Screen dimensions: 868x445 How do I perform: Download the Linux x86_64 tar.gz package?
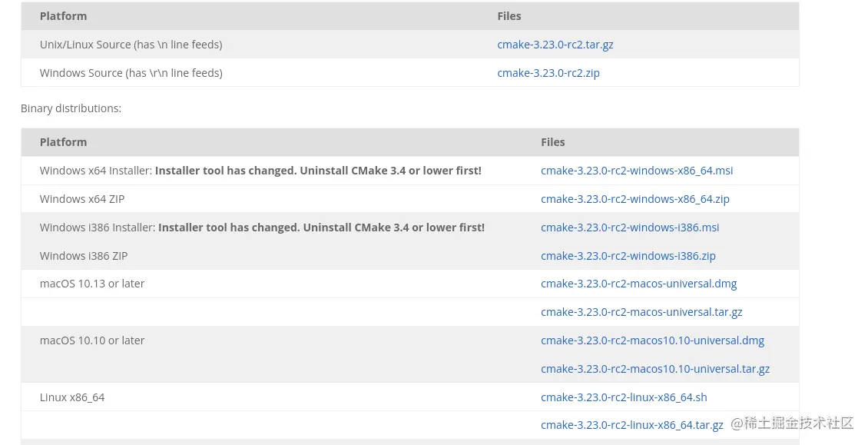pos(631,424)
